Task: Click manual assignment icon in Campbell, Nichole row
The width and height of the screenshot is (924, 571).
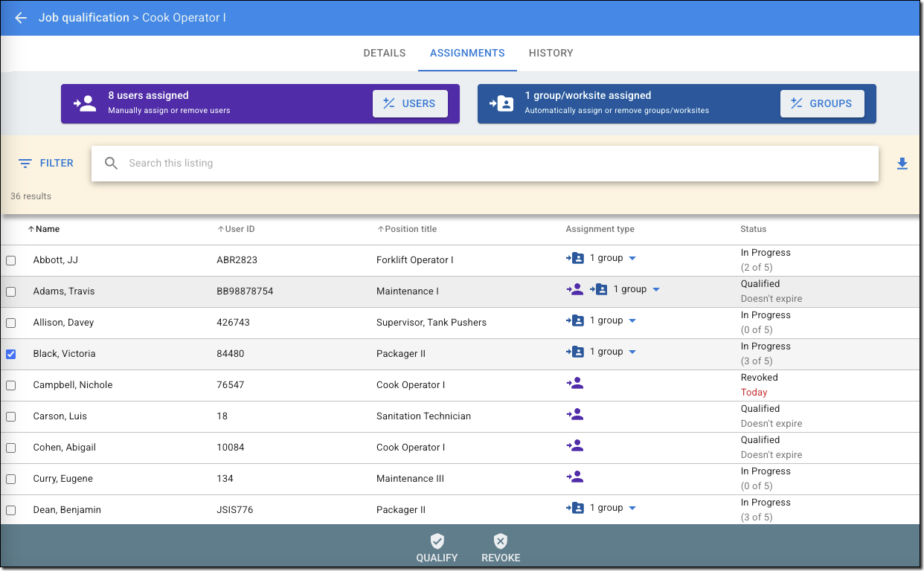Action: click(x=574, y=384)
